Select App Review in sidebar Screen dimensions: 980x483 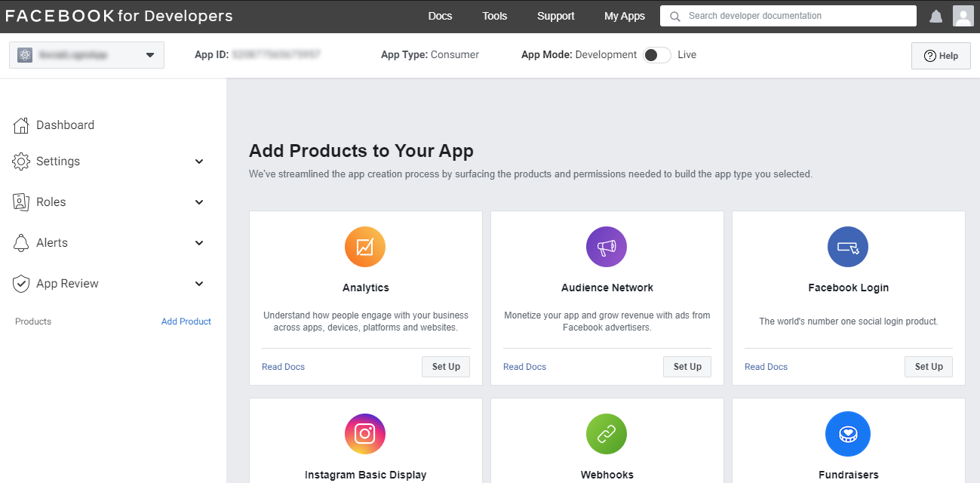[x=67, y=284]
